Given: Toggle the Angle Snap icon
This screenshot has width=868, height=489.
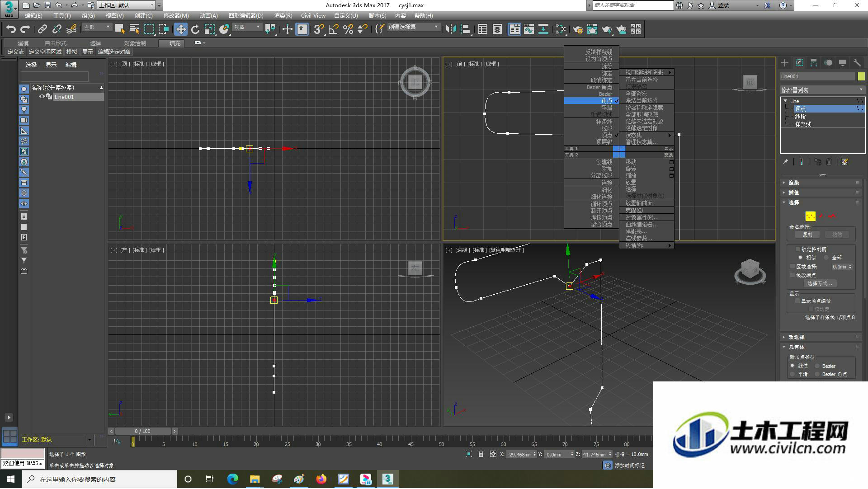Looking at the screenshot, I should coord(334,29).
